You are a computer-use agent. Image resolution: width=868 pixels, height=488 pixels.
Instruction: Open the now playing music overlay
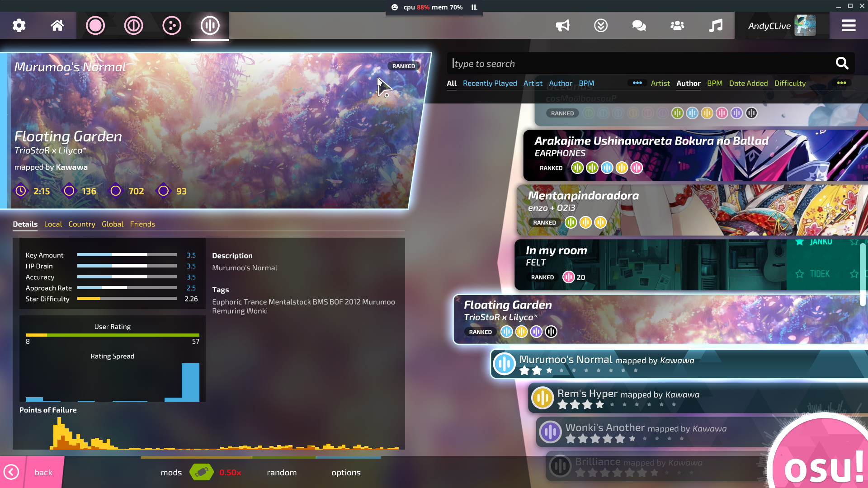[715, 26]
